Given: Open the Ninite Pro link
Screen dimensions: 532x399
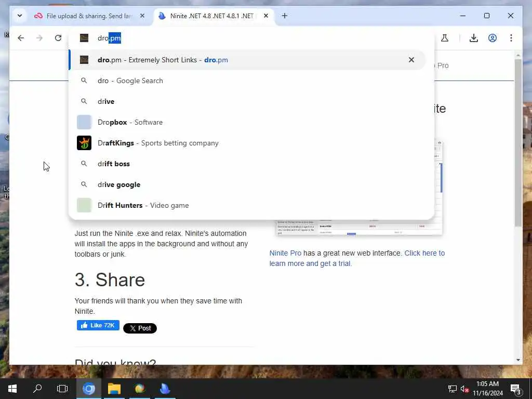Looking at the screenshot, I should click(285, 253).
